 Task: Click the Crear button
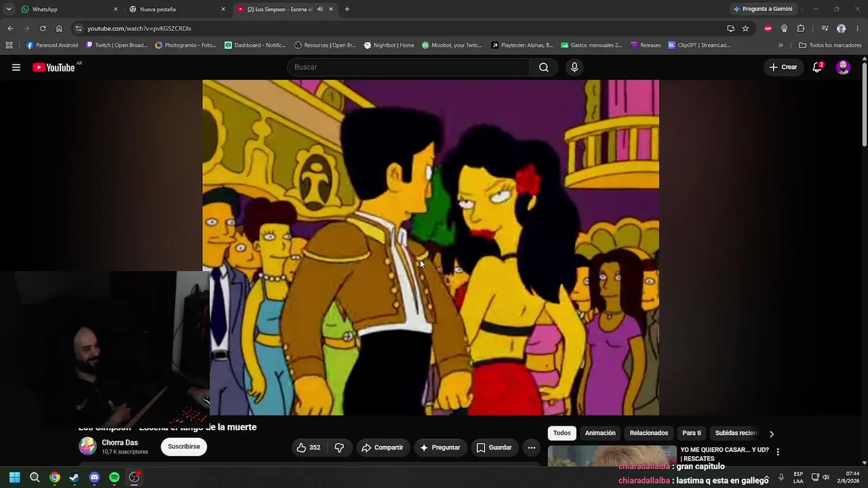coord(783,67)
